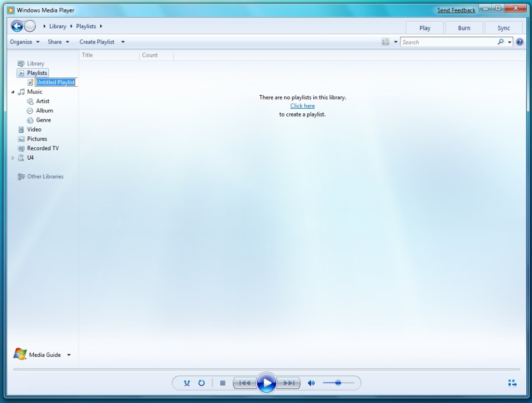This screenshot has width=532, height=403.
Task: Click the Genre icon
Action: point(30,120)
